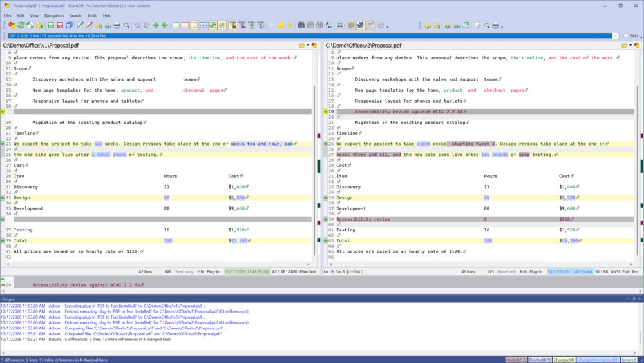
Task: Click the puzzle piece Plug-ins icon
Action: 361,26
